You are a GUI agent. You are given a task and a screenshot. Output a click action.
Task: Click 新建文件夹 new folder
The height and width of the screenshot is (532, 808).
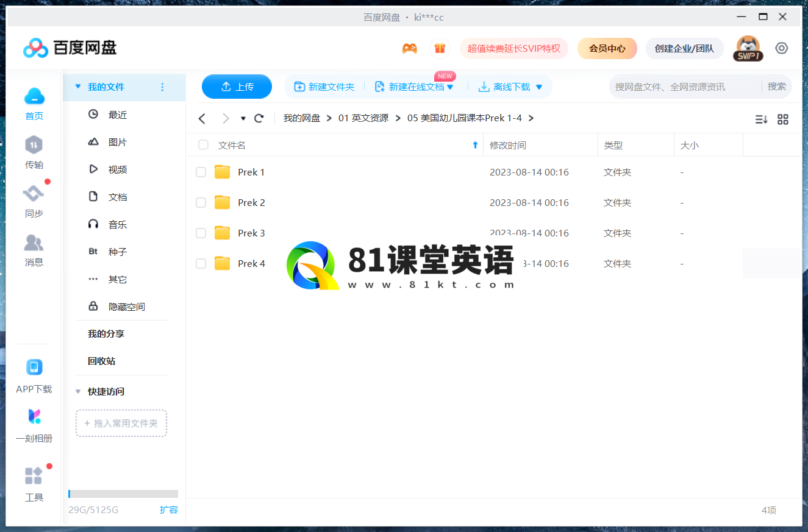point(324,87)
